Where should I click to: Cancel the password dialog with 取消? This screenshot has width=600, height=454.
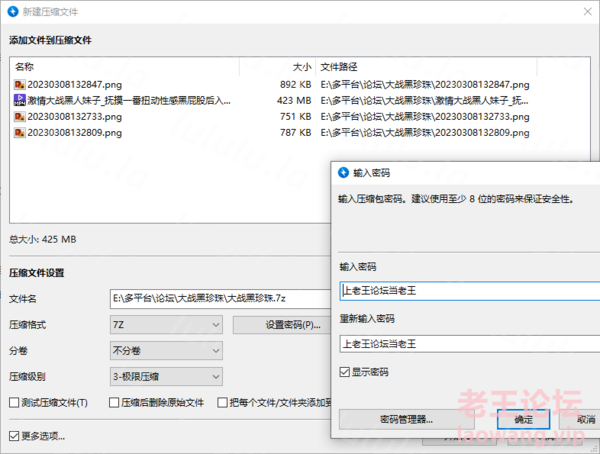[x=579, y=419]
